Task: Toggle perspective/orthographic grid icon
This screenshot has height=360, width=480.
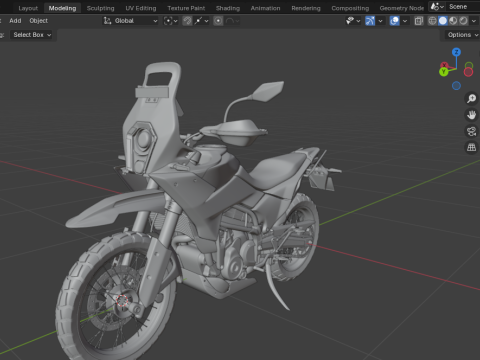Action: point(471,147)
